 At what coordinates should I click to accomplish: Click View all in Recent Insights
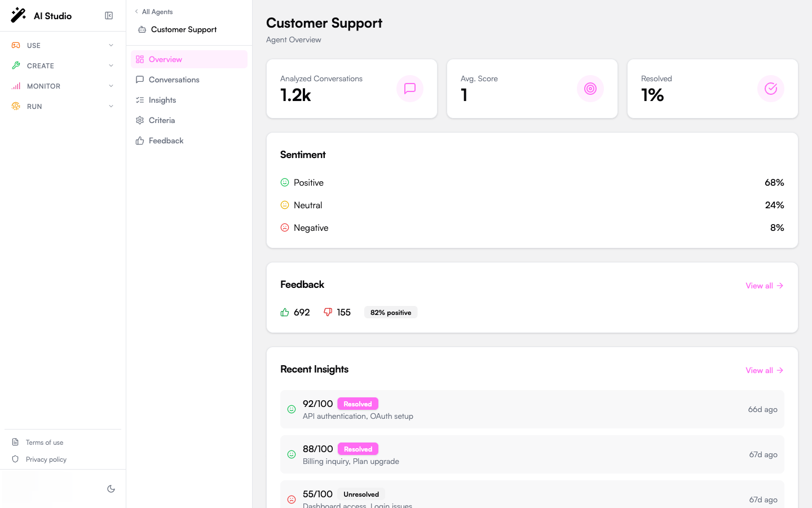tap(765, 370)
